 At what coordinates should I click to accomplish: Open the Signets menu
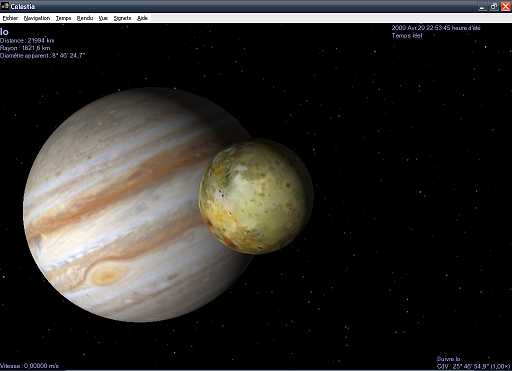122,18
